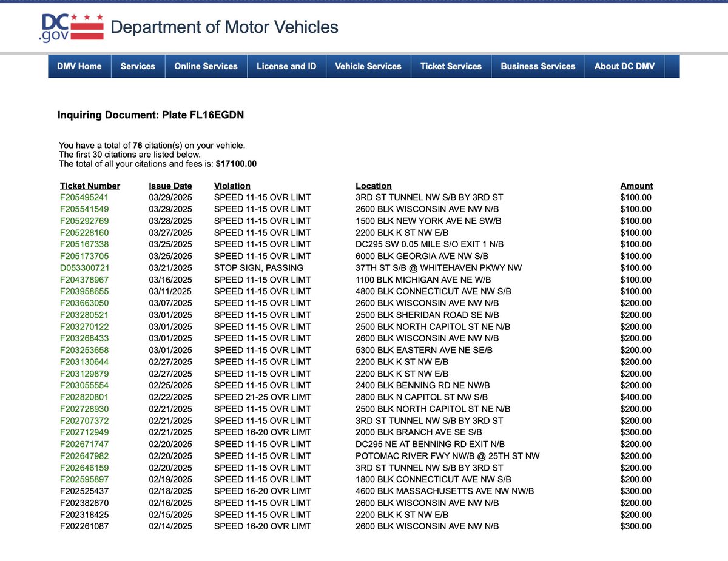Click Department of Motor Vehicles heading
Viewport: 728px width, 561px height.
point(224,27)
